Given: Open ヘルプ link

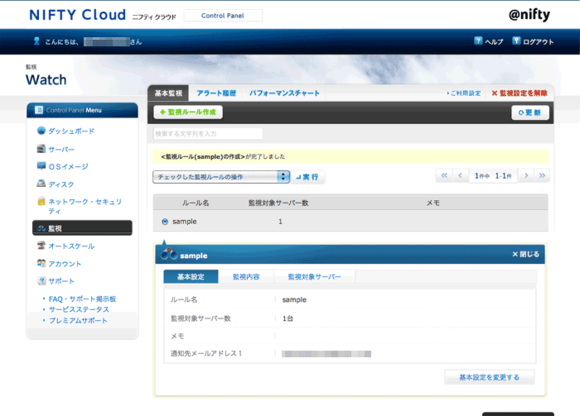Looking at the screenshot, I should click(494, 42).
